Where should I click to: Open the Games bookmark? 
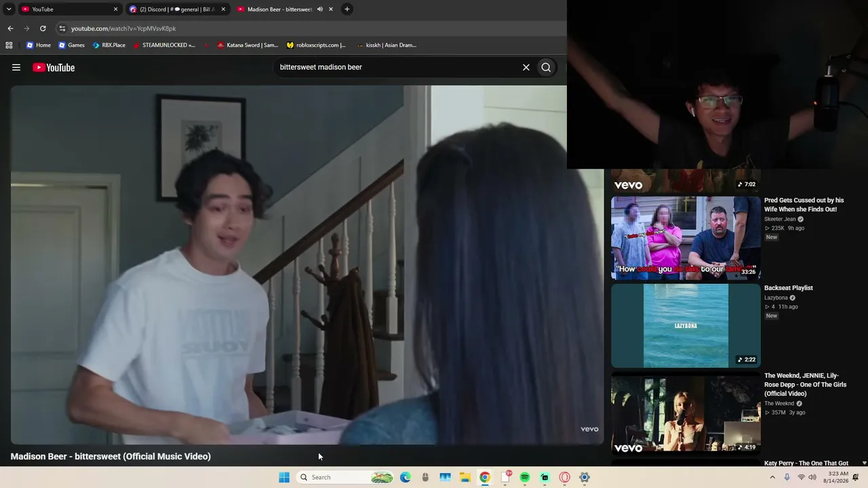(71, 45)
